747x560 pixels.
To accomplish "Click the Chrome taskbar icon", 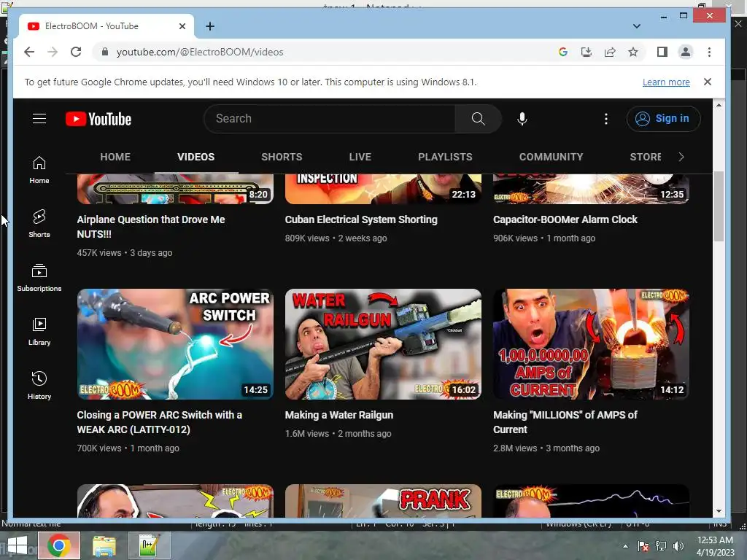I will (x=58, y=545).
